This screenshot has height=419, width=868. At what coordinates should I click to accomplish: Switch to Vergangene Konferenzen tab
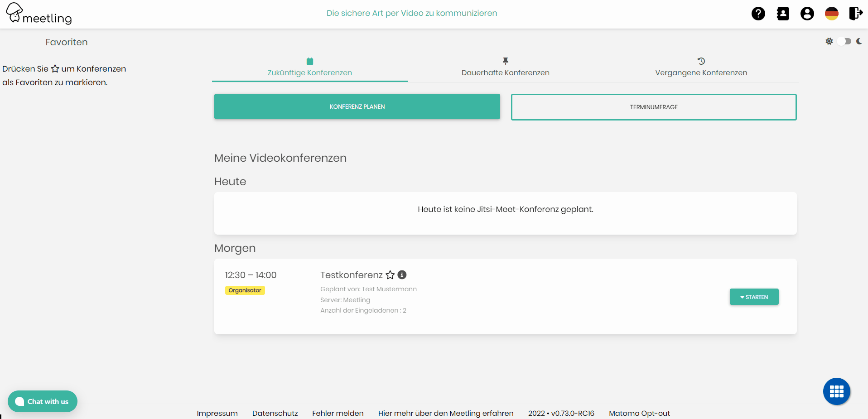point(701,67)
